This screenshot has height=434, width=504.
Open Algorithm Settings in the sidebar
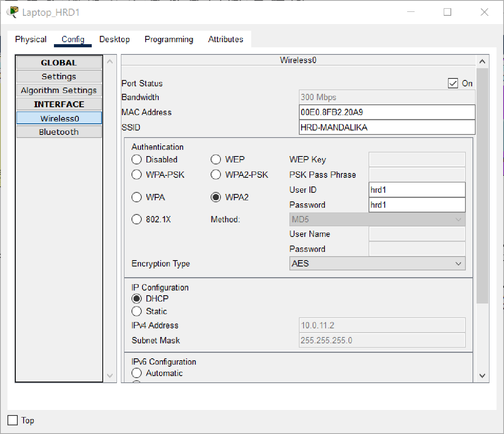(x=59, y=90)
